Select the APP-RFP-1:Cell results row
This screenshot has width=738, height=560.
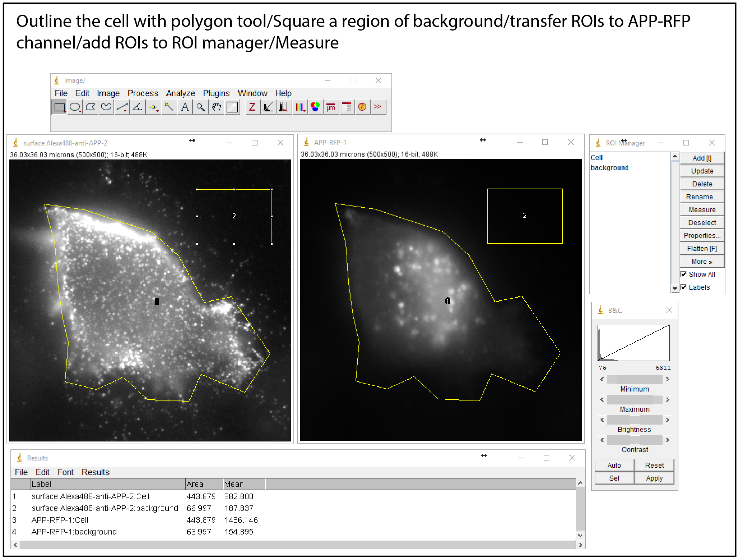293,520
